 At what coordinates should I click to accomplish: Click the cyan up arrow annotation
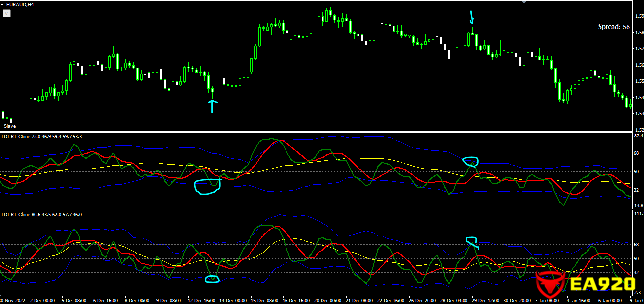pyautogui.click(x=212, y=105)
